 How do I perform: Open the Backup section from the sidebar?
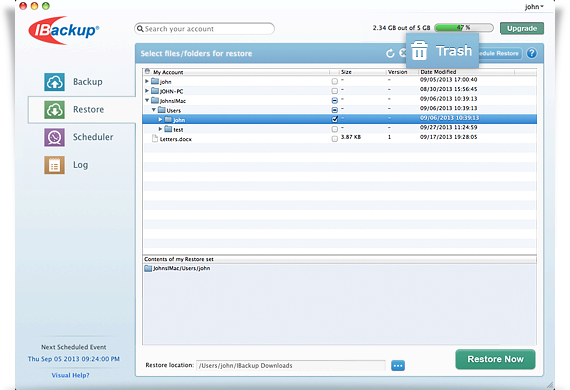click(x=73, y=82)
